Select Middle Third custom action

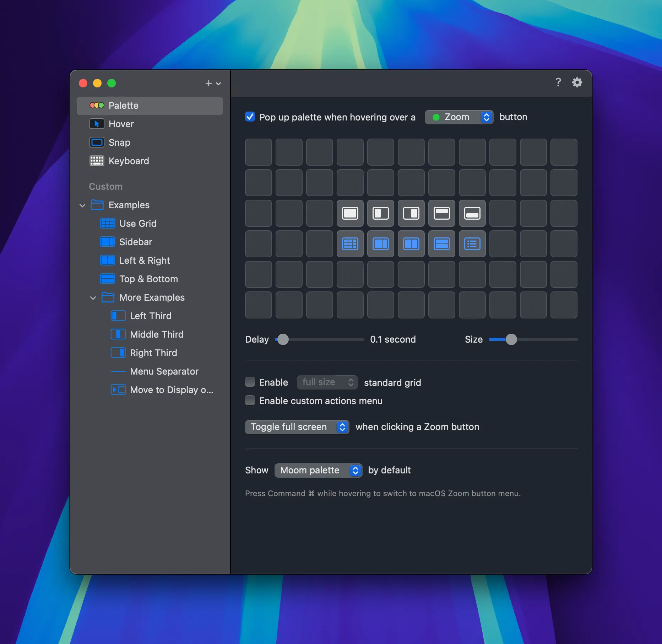click(x=150, y=334)
